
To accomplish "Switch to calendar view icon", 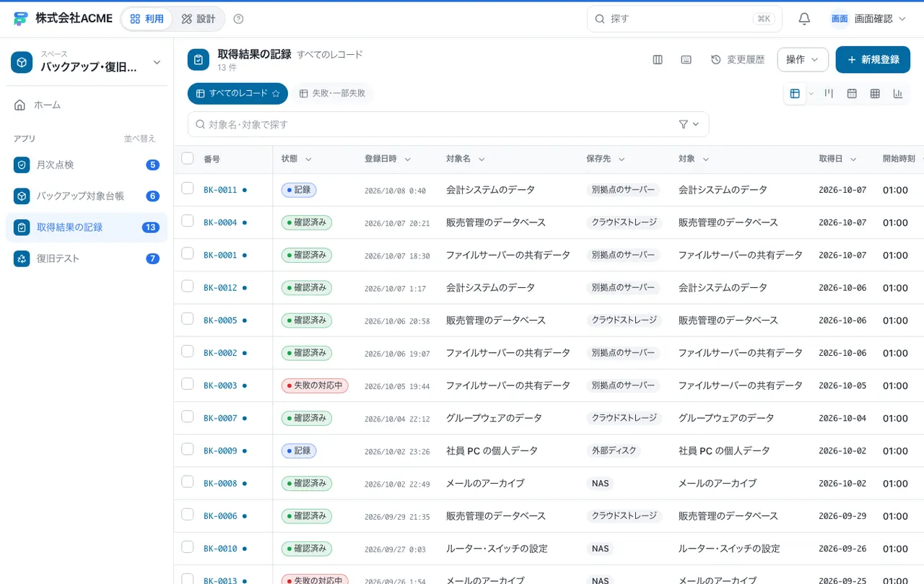I will [x=852, y=93].
